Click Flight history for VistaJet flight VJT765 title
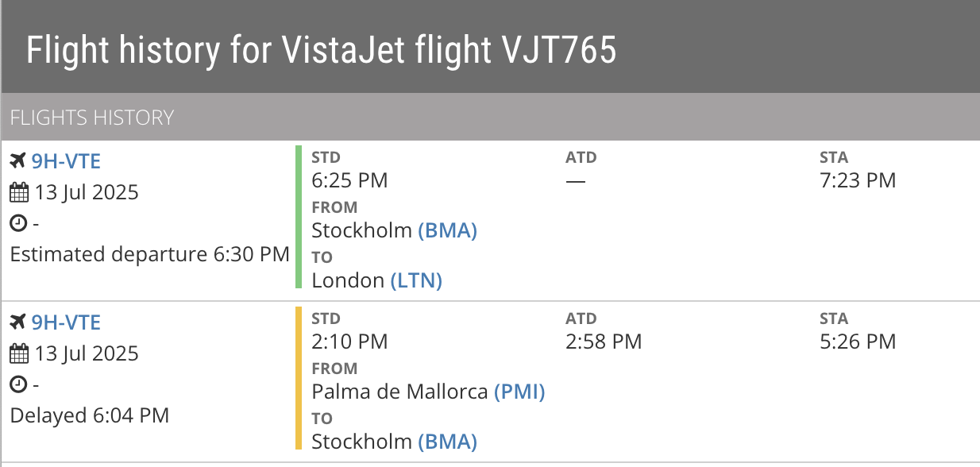The height and width of the screenshot is (467, 980). 322,50
